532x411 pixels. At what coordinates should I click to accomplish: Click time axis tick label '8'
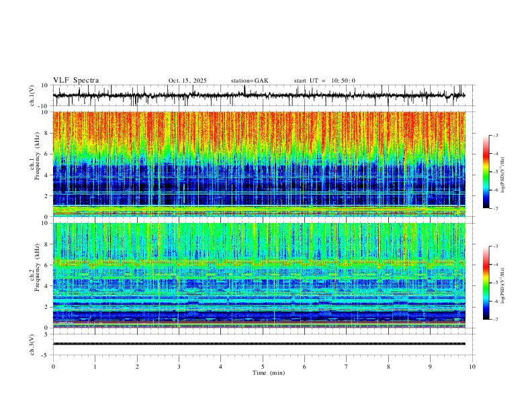pos(388,367)
